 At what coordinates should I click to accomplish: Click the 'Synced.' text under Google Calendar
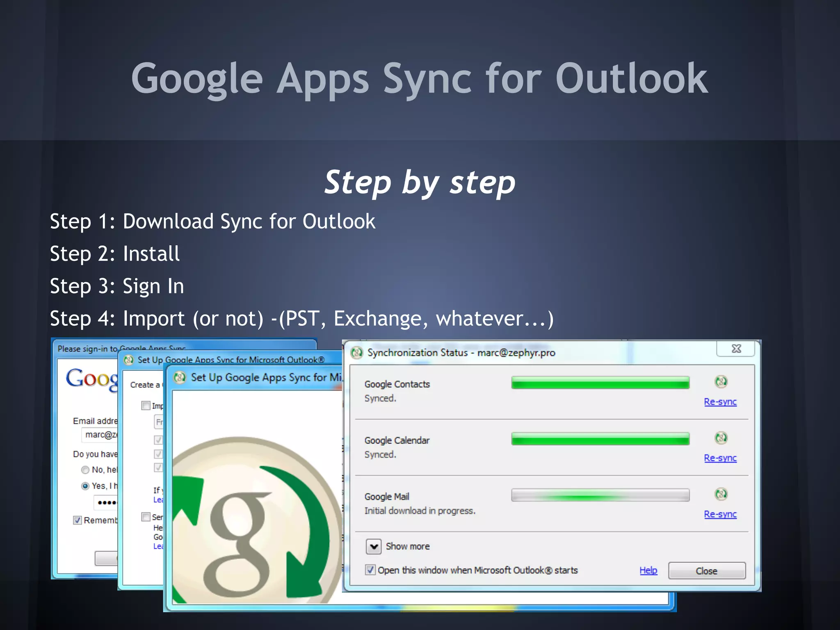coord(380,454)
